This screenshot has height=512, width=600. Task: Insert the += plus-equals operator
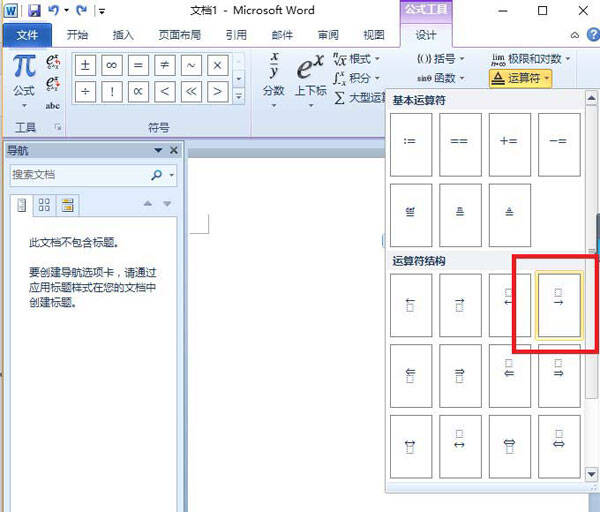click(x=509, y=145)
